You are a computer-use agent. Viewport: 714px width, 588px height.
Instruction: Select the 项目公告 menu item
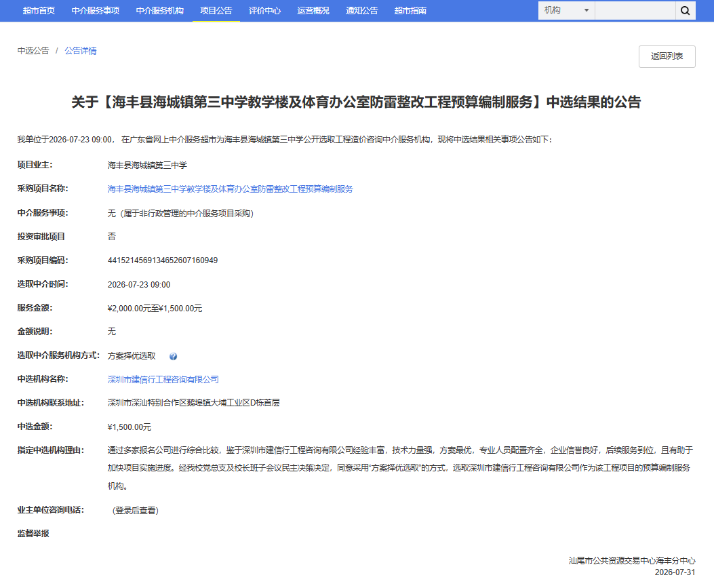tap(216, 10)
